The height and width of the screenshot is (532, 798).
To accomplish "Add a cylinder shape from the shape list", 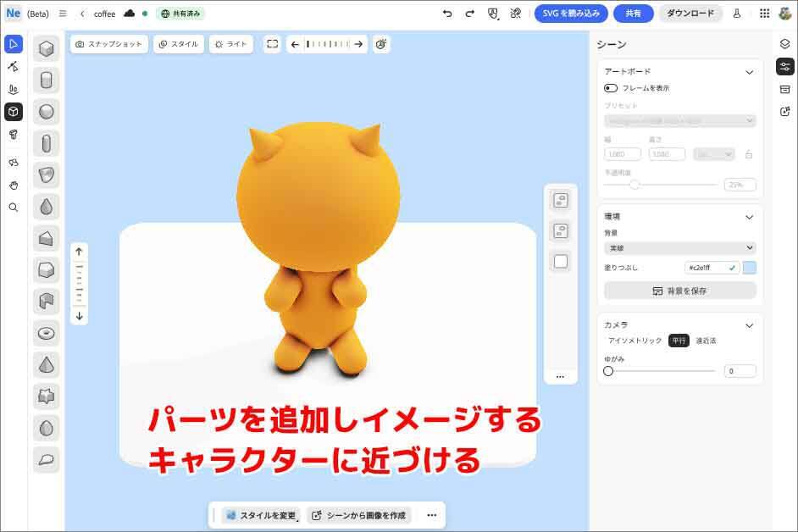I will tap(47, 80).
